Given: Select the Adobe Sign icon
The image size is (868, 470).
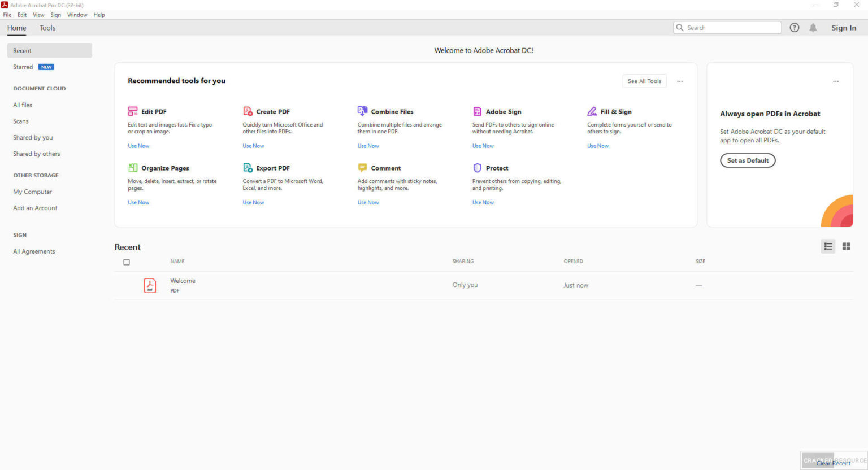Looking at the screenshot, I should click(477, 111).
